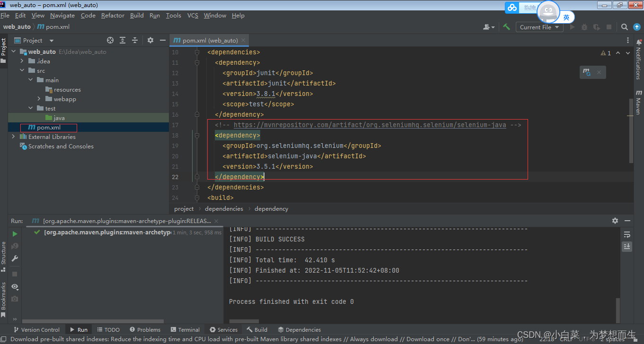The width and height of the screenshot is (644, 344).
Task: Click the wrench icon in Run panel
Action: pyautogui.click(x=15, y=259)
